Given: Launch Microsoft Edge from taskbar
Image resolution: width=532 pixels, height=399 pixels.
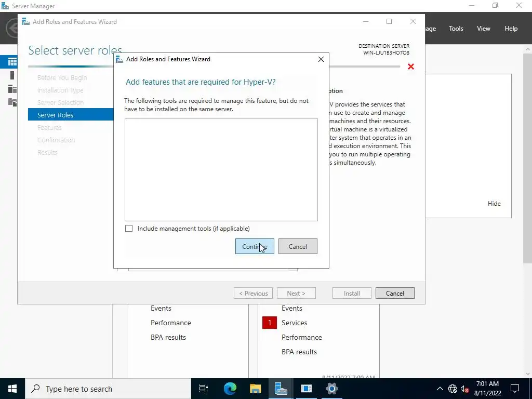Looking at the screenshot, I should 230,389.
